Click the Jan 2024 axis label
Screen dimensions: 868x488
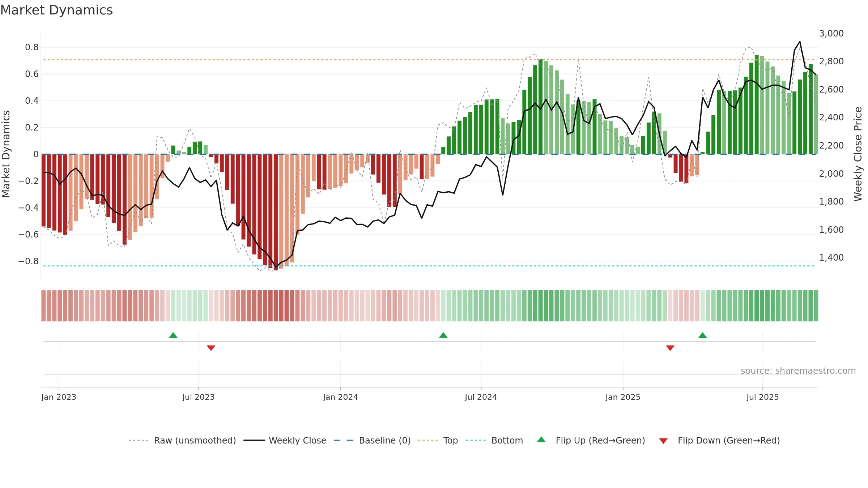pyautogui.click(x=341, y=397)
